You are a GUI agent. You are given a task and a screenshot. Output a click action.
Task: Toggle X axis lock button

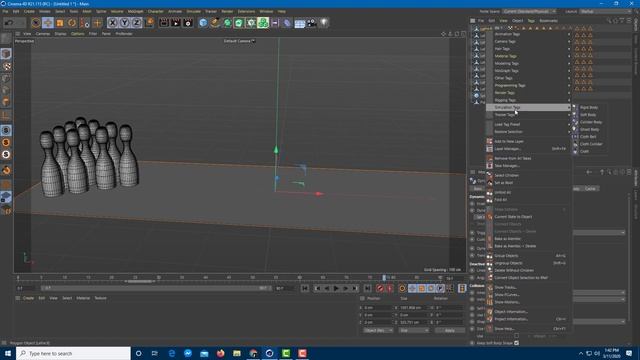(x=113, y=23)
